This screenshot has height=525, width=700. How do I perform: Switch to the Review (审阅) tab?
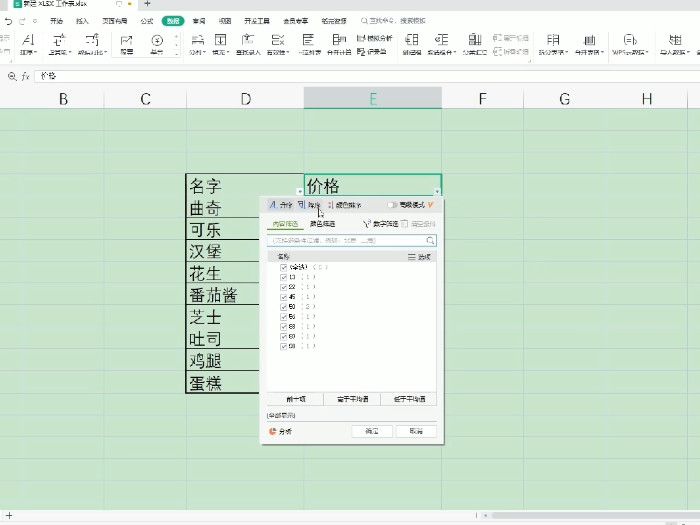(199, 21)
